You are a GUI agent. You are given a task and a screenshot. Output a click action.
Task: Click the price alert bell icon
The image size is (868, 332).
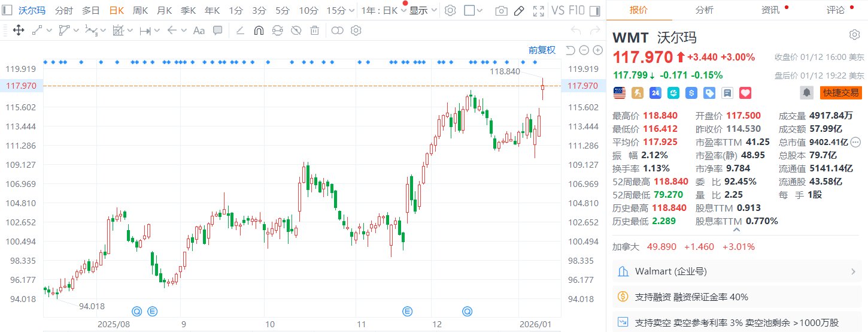tap(808, 92)
